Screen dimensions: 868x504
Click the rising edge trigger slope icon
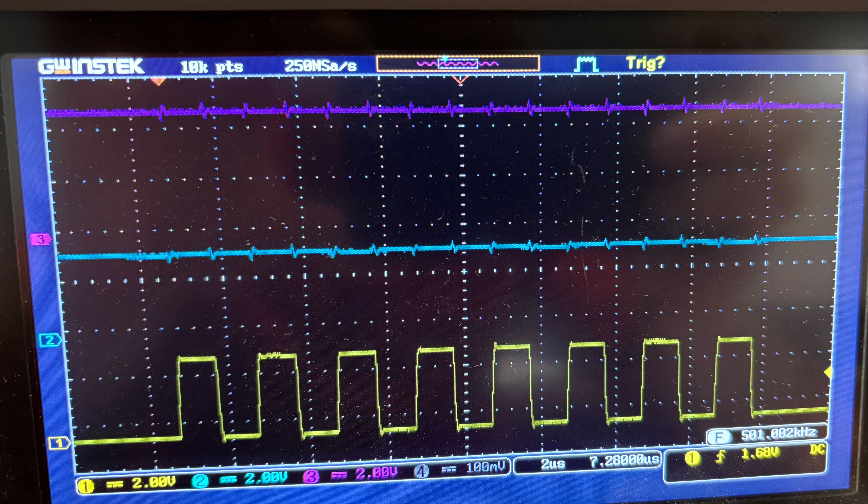click(721, 456)
